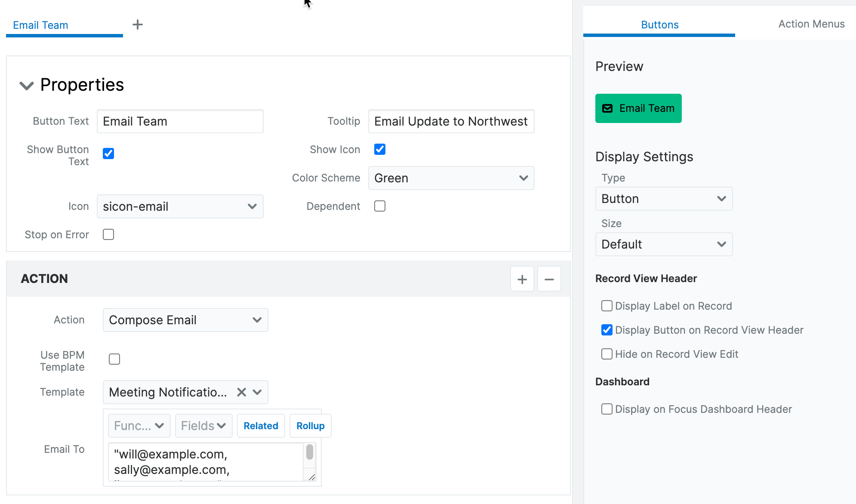Click the Rollup button

click(x=310, y=425)
